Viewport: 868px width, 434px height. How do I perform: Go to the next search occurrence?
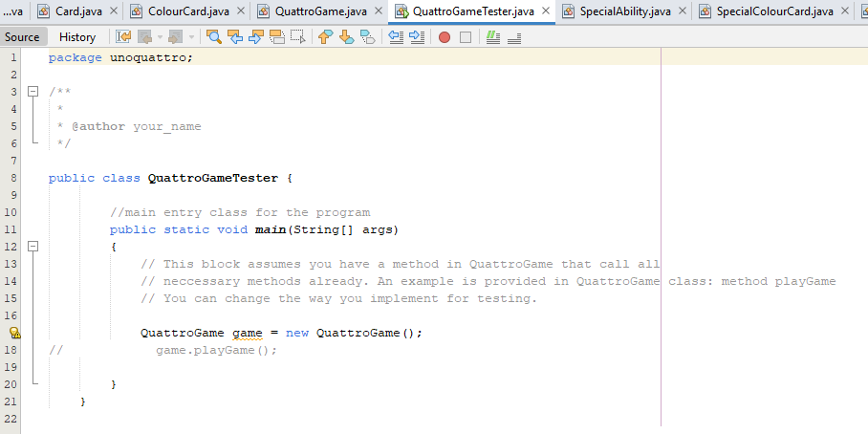[x=256, y=37]
